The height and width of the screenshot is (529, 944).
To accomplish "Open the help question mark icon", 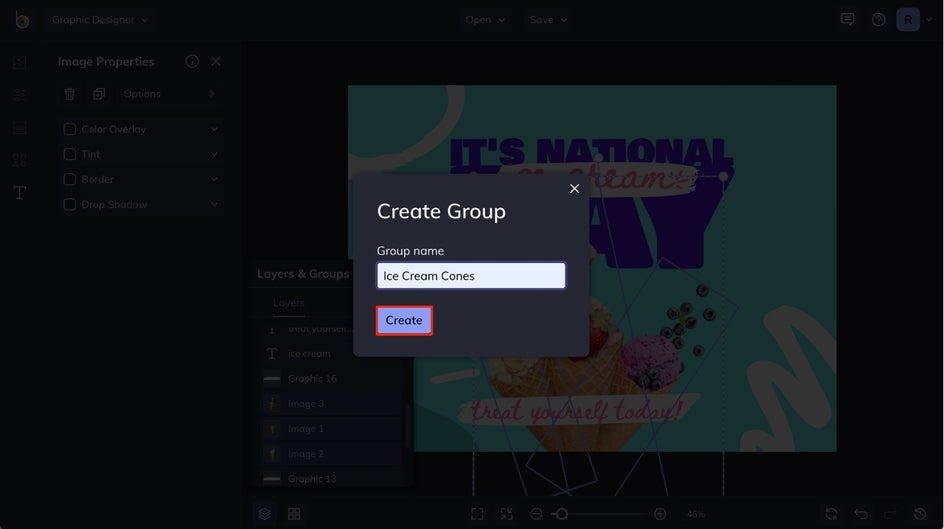I will coord(878,20).
